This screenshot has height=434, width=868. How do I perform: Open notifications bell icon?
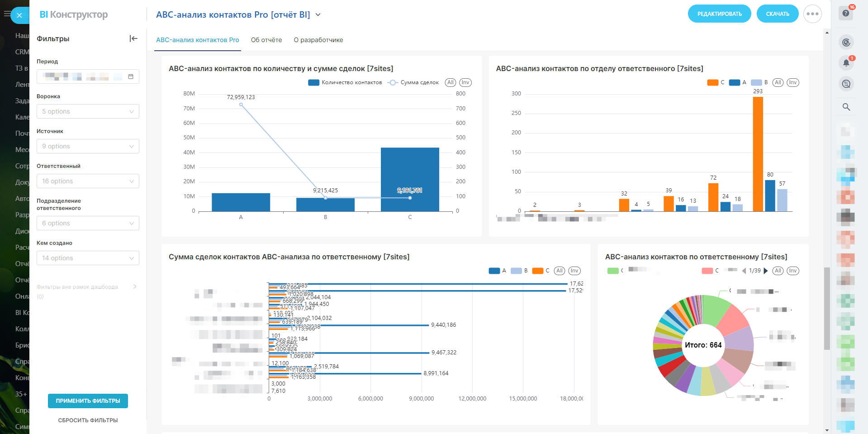[x=846, y=63]
